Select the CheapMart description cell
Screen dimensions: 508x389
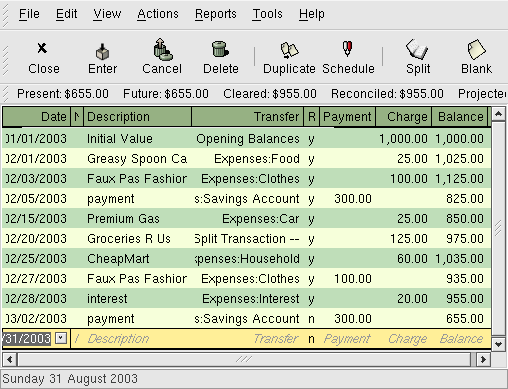coord(137,259)
